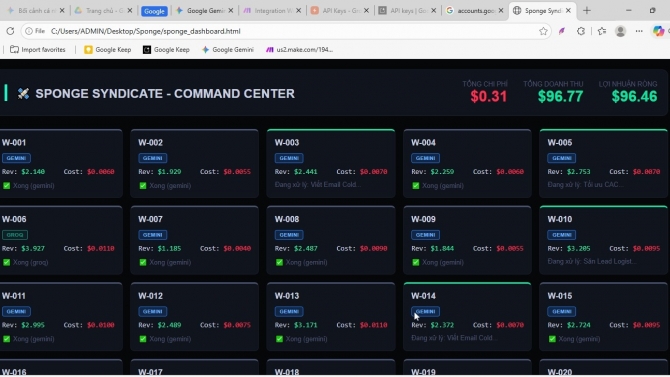
Task: Click the green checkmark in card W-006
Action: (x=6, y=262)
